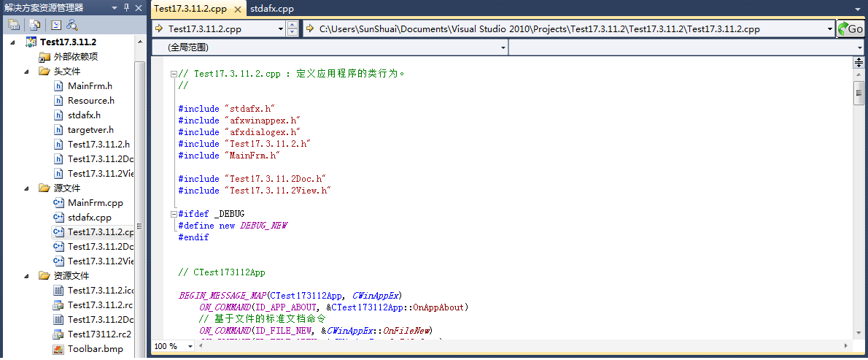Open the file path combo box dropdown
The width and height of the screenshot is (868, 360).
[x=830, y=28]
